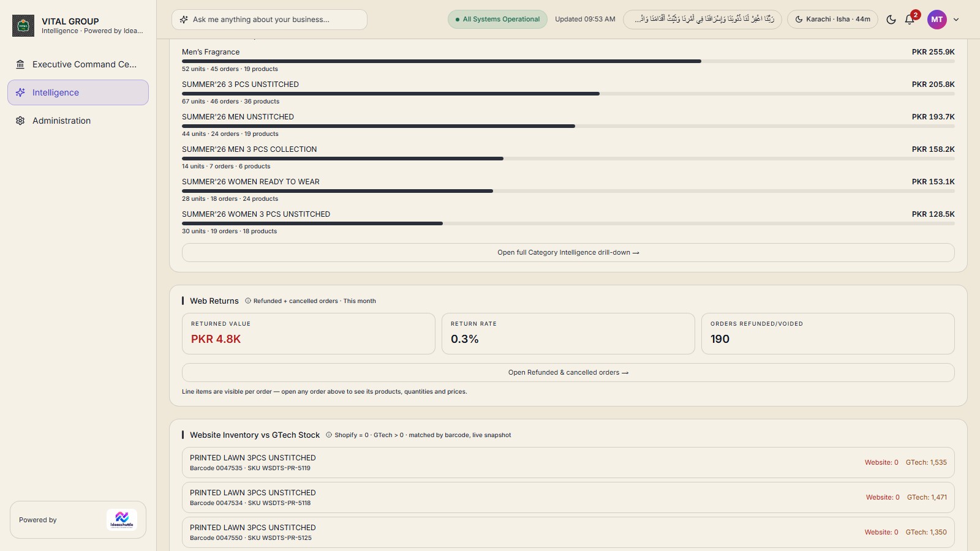Viewport: 980px width, 551px height.
Task: Click GTech: 1,535 stock value
Action: (x=926, y=462)
